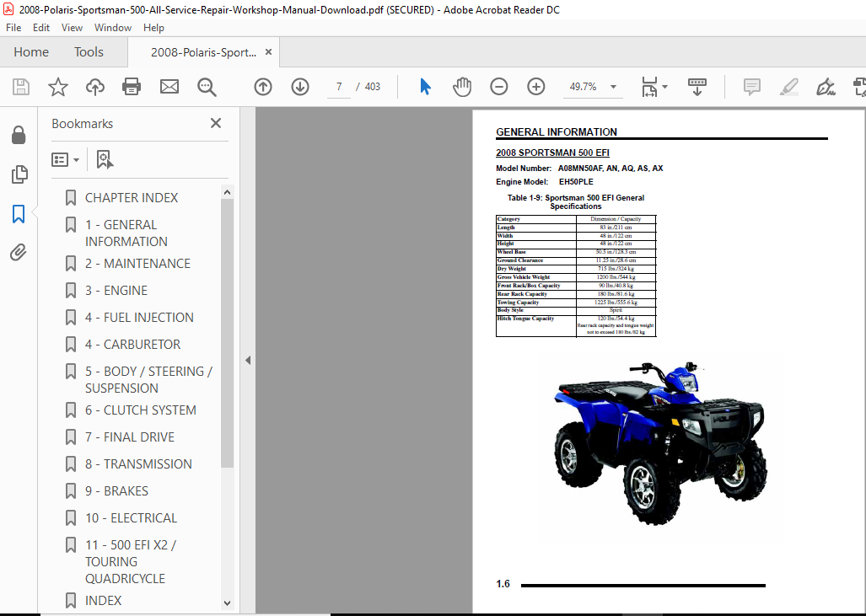Add a star bookmark to file

(58, 87)
